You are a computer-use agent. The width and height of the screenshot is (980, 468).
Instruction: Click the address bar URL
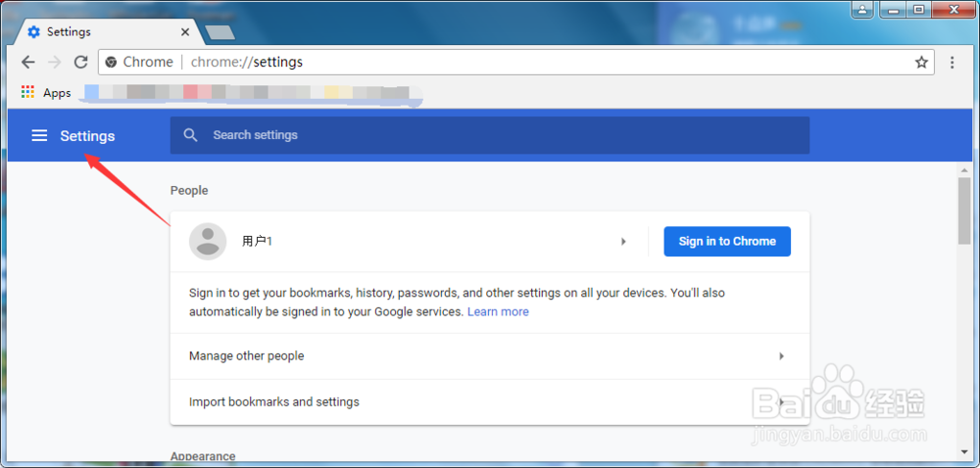coord(247,62)
